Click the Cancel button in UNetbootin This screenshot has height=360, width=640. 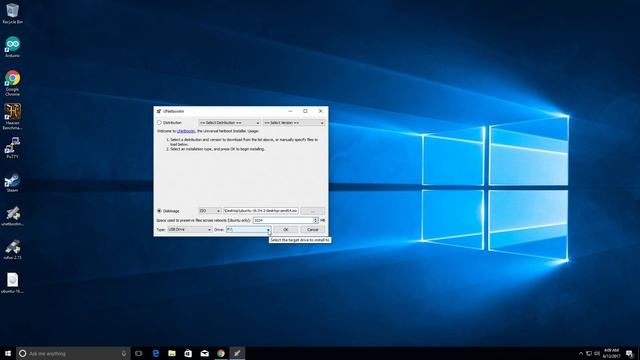click(x=313, y=229)
